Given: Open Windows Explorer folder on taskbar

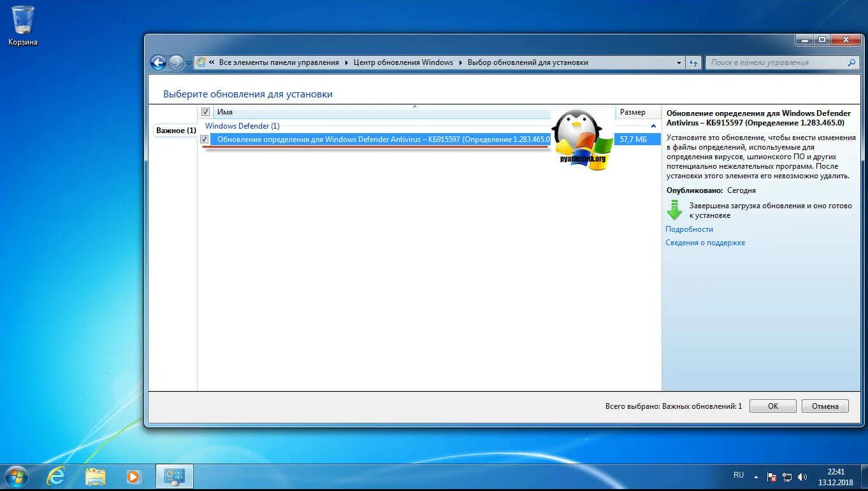Looking at the screenshot, I should click(96, 476).
